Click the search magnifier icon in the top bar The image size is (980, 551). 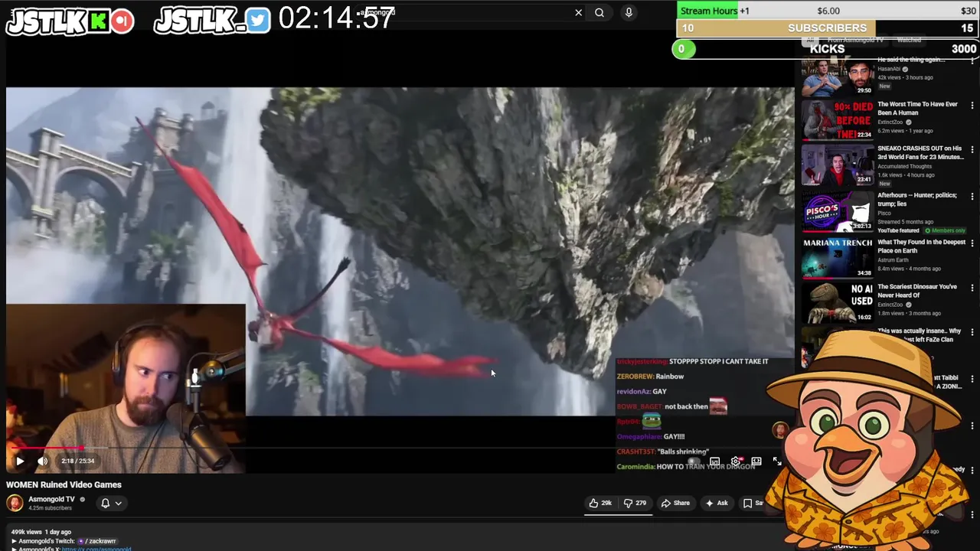click(599, 12)
